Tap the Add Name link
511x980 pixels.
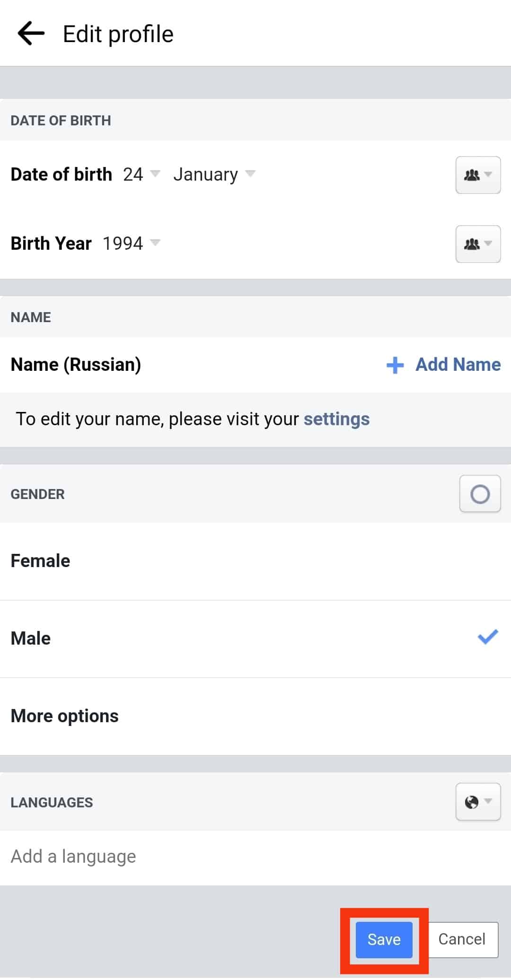click(x=458, y=365)
